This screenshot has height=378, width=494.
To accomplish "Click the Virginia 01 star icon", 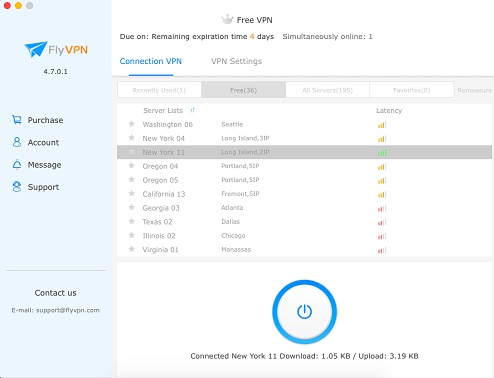I will pyautogui.click(x=132, y=249).
